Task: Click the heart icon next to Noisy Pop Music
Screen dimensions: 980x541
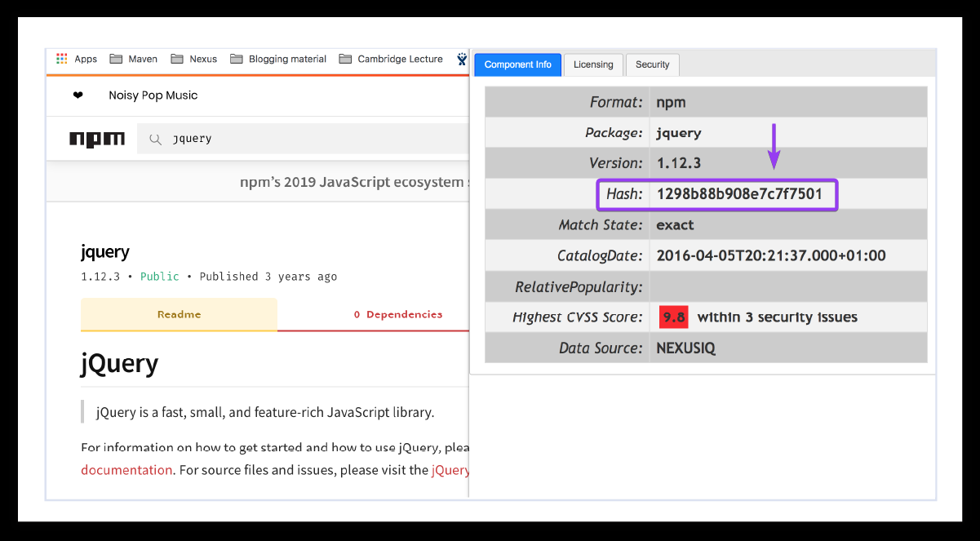Action: 76,95
